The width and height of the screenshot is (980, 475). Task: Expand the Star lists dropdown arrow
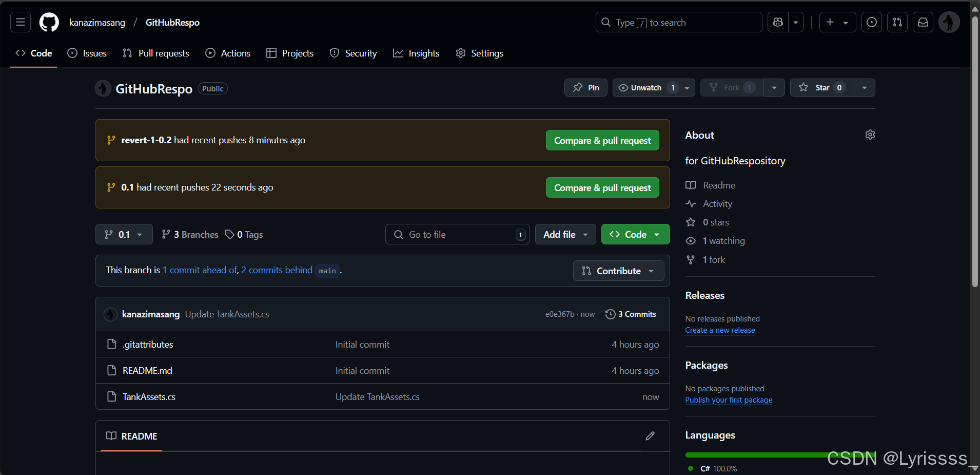click(x=865, y=88)
